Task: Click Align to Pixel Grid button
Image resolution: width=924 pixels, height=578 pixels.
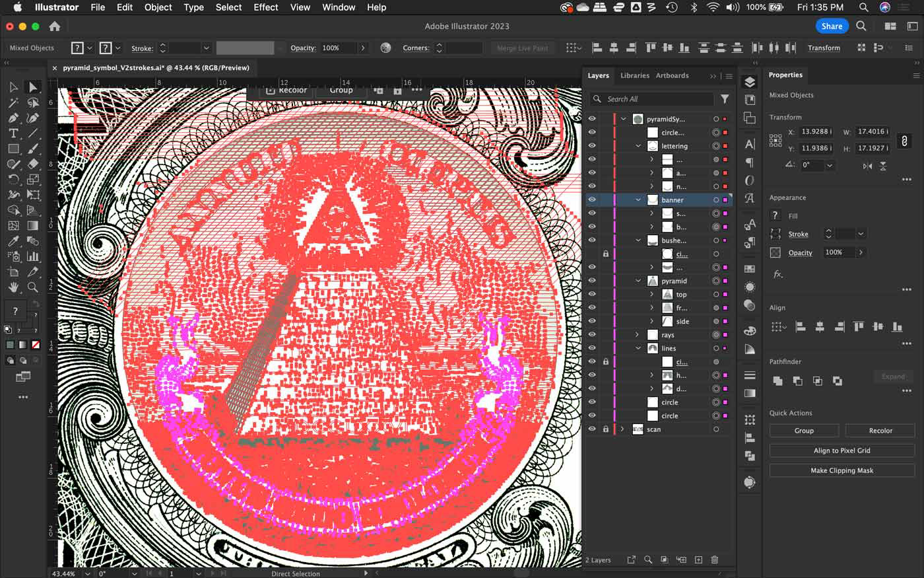Action: [x=842, y=451]
